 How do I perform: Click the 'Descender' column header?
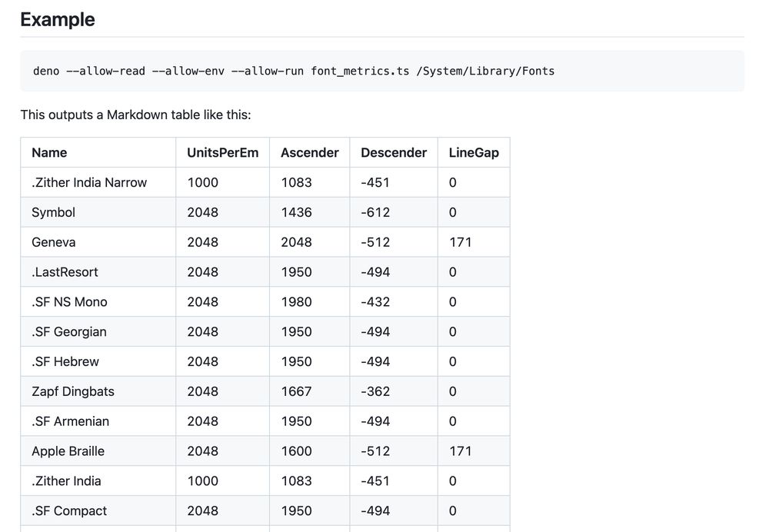click(394, 152)
